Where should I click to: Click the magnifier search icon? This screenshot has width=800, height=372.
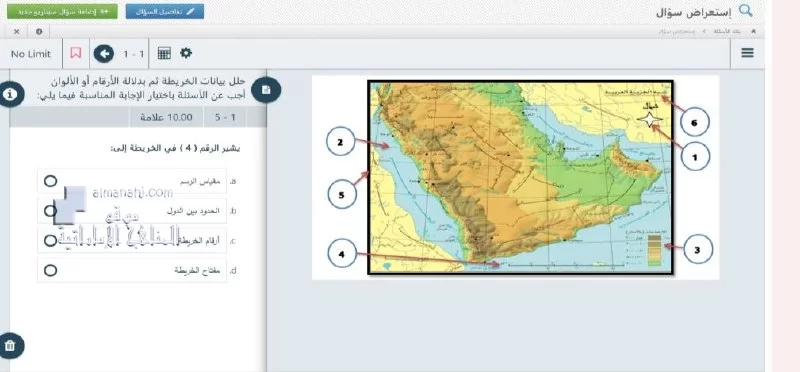pos(746,11)
